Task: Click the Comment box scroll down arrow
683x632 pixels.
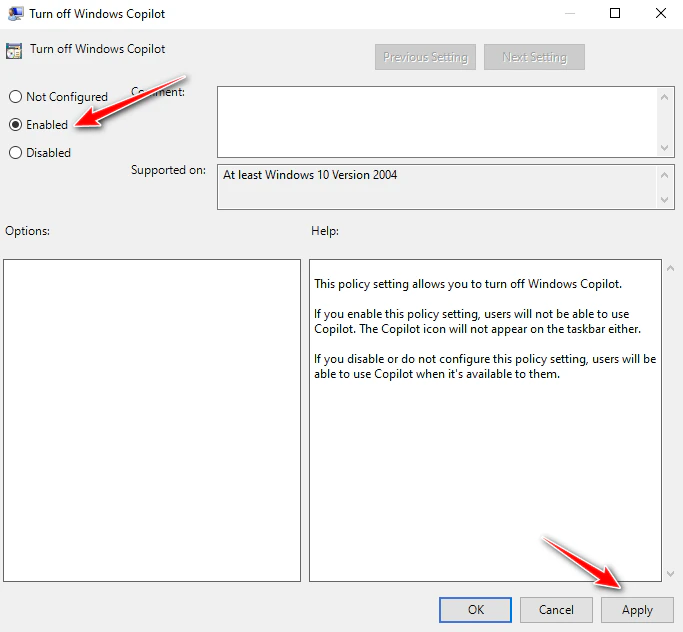Action: [664, 148]
